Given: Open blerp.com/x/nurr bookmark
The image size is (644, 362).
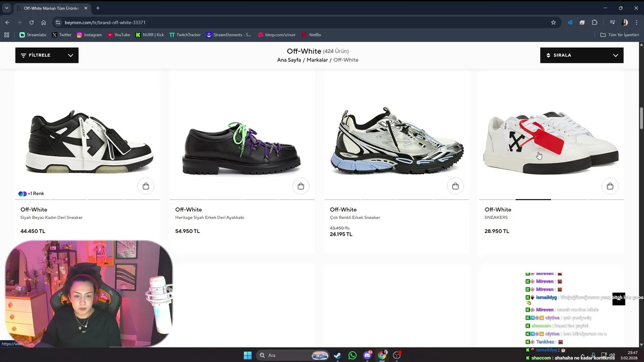Looking at the screenshot, I should point(277,35).
